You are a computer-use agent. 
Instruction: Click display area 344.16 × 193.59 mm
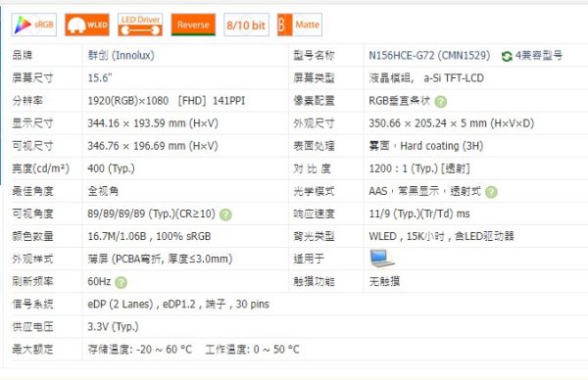153,123
